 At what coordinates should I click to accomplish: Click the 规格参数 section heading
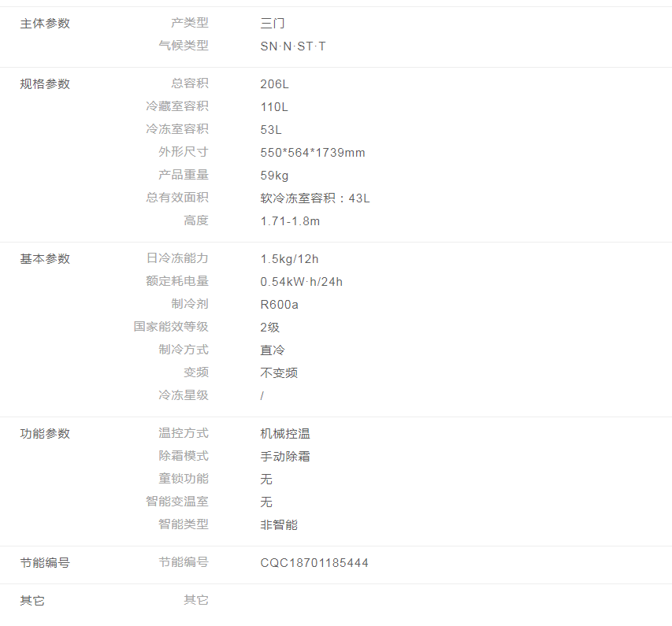45,84
